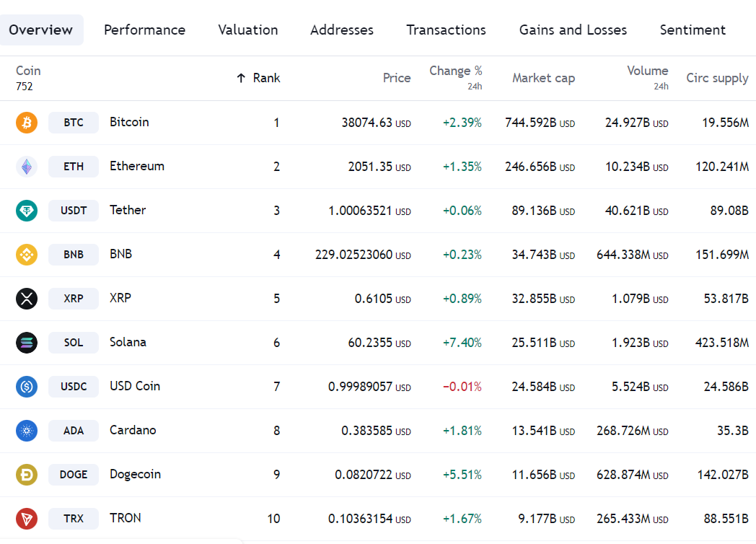Click Tether price 1.00063521 USD
Image resolution: width=756 pixels, height=544 pixels.
[370, 211]
